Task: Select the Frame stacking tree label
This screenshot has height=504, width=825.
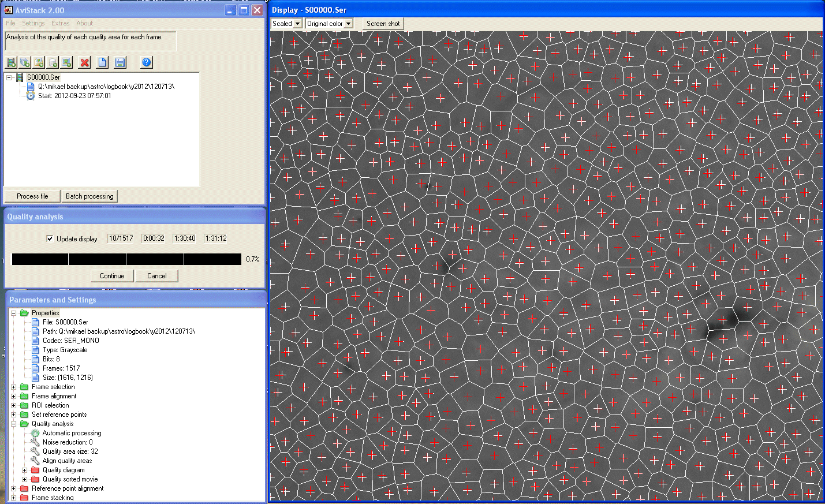Action: tap(53, 498)
